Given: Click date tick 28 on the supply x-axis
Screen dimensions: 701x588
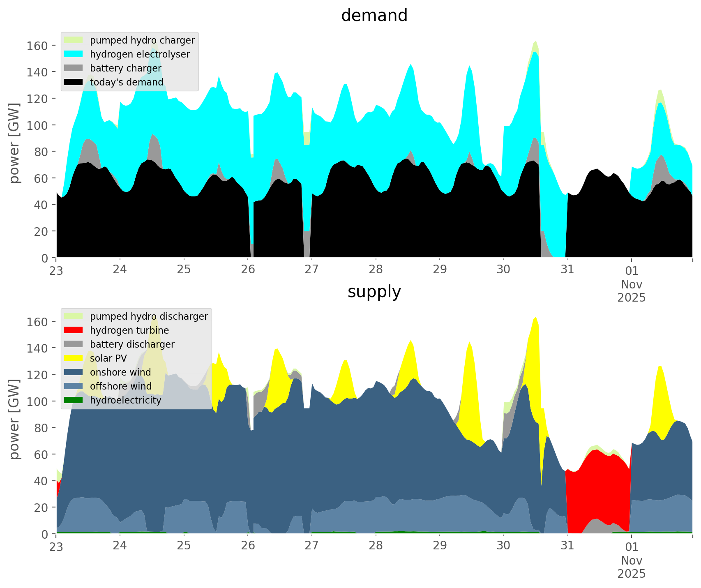Looking at the screenshot, I should coord(376,546).
